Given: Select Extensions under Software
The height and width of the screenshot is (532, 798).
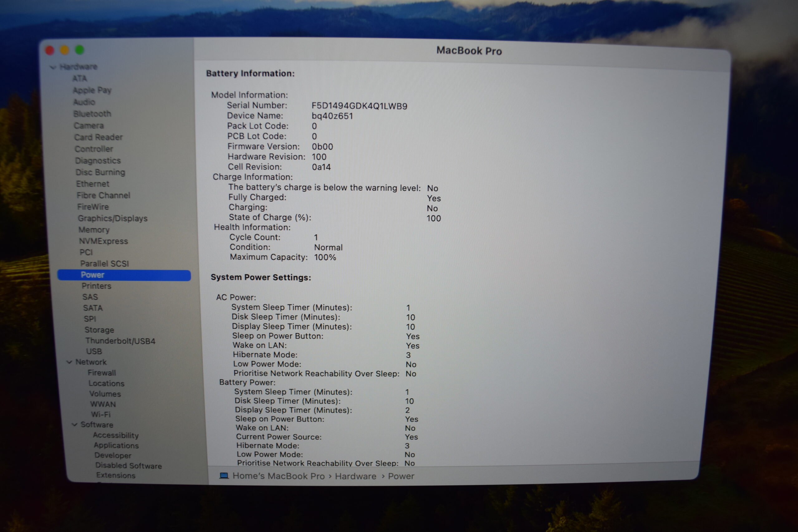Looking at the screenshot, I should click(x=116, y=475).
